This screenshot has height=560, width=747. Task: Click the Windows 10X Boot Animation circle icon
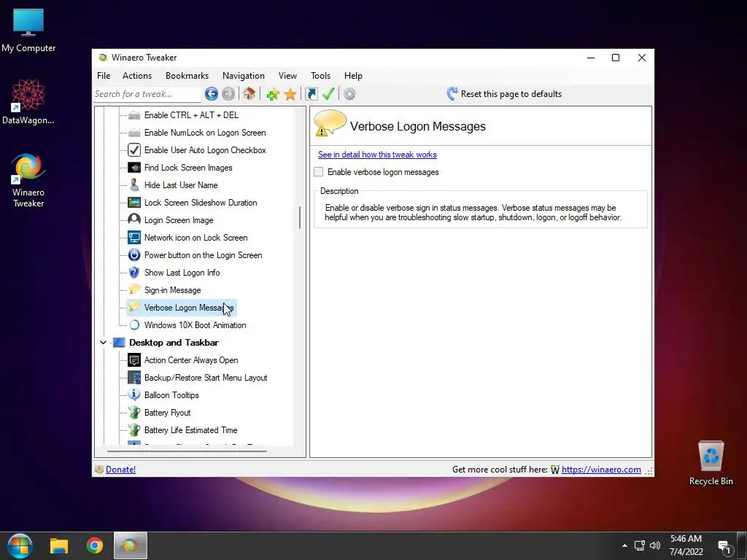[x=134, y=324]
